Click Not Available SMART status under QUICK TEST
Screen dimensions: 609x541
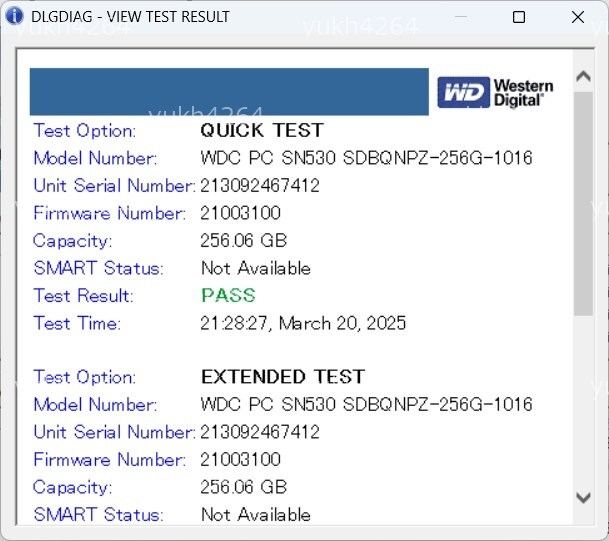click(255, 268)
